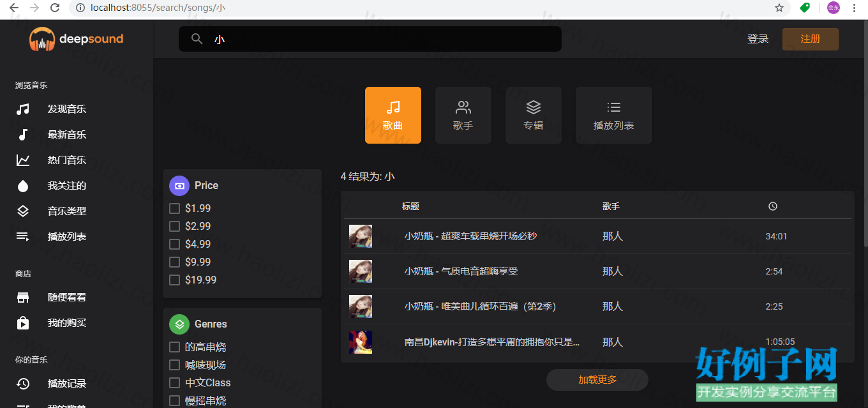
Task: Click cover thumbnail of 气质电音 song
Action: click(361, 271)
